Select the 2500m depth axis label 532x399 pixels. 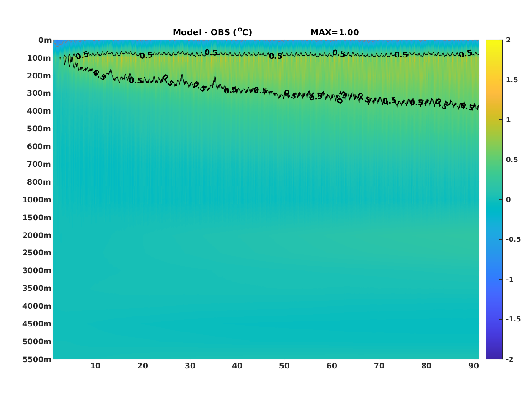37,253
